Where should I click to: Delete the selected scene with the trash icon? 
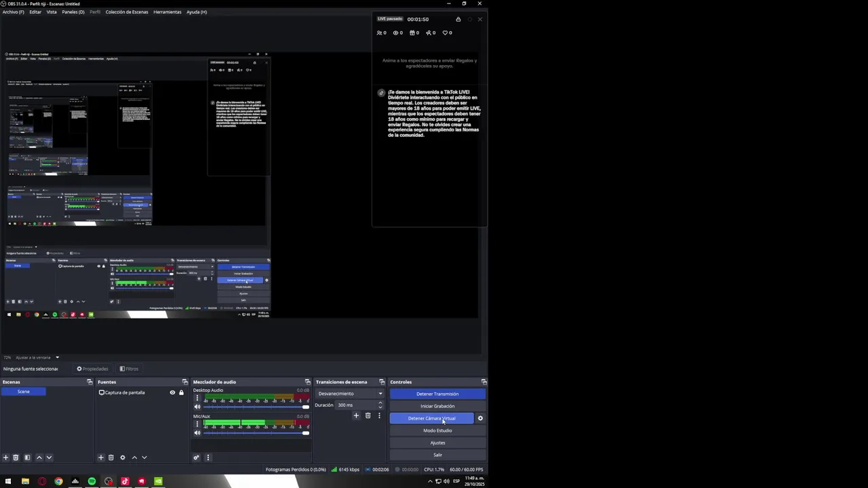(16, 457)
